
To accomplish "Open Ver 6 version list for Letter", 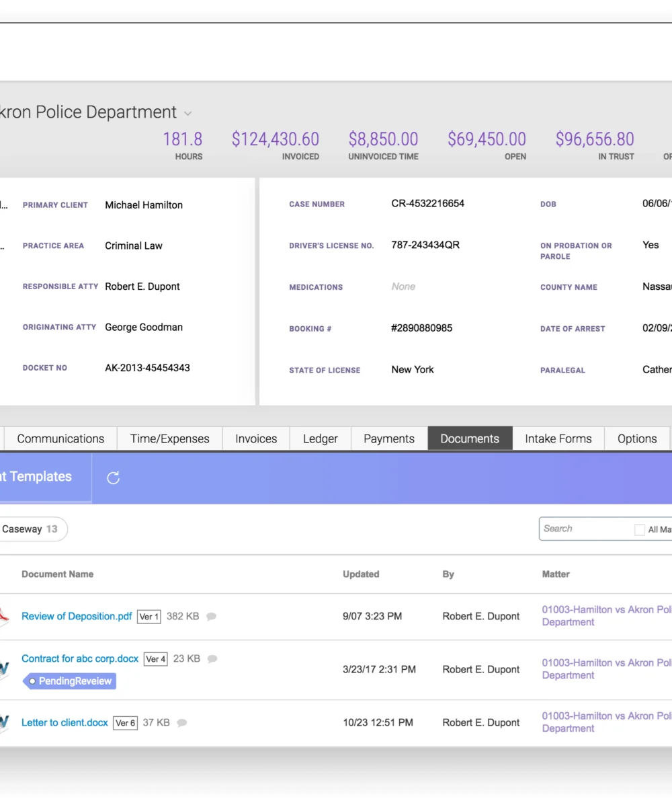I will 125,723.
